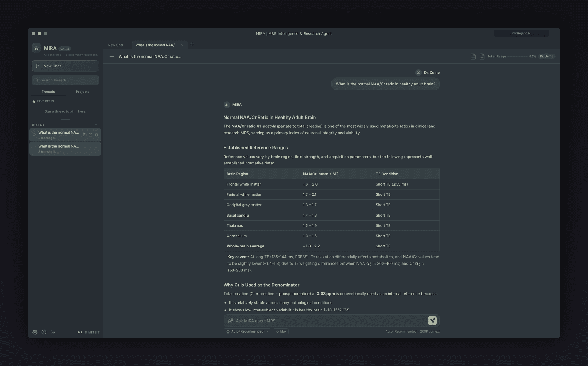Collapse the RECENT threads section
588x366 pixels.
coord(96,125)
